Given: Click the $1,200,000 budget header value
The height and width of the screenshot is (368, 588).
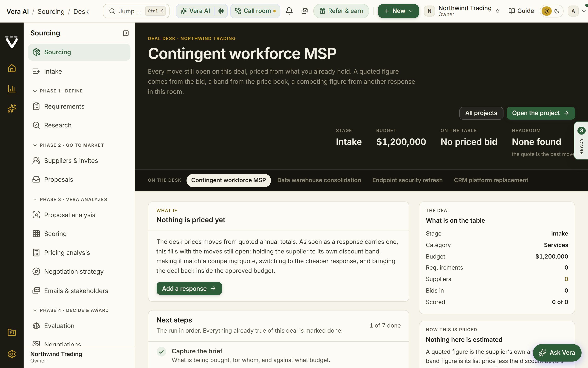Looking at the screenshot, I should [x=401, y=142].
